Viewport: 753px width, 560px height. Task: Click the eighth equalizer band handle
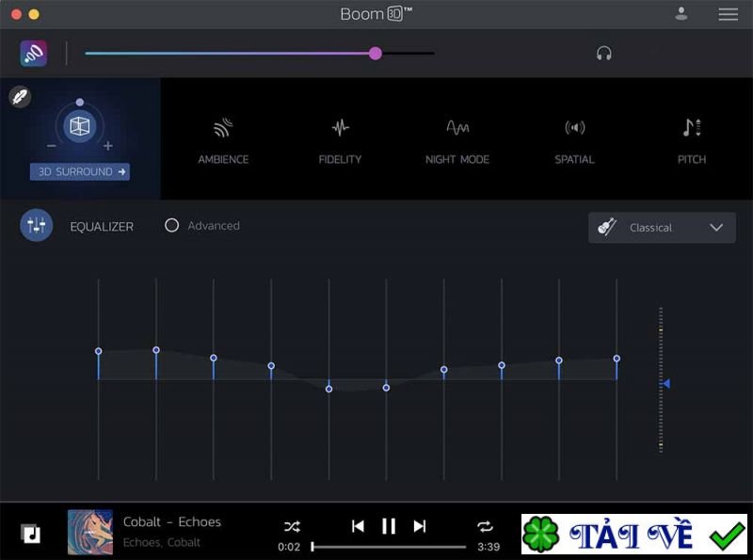(502, 365)
